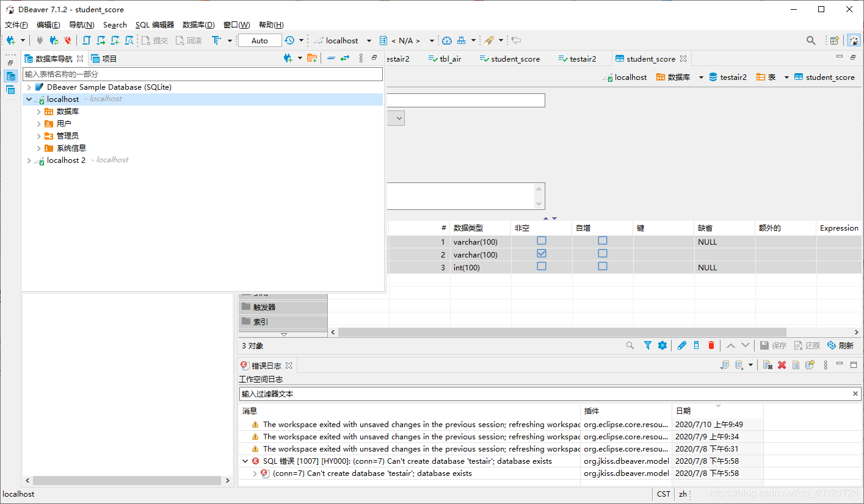Expand the localhost 2 connection node
This screenshot has height=504, width=864.
(29, 160)
